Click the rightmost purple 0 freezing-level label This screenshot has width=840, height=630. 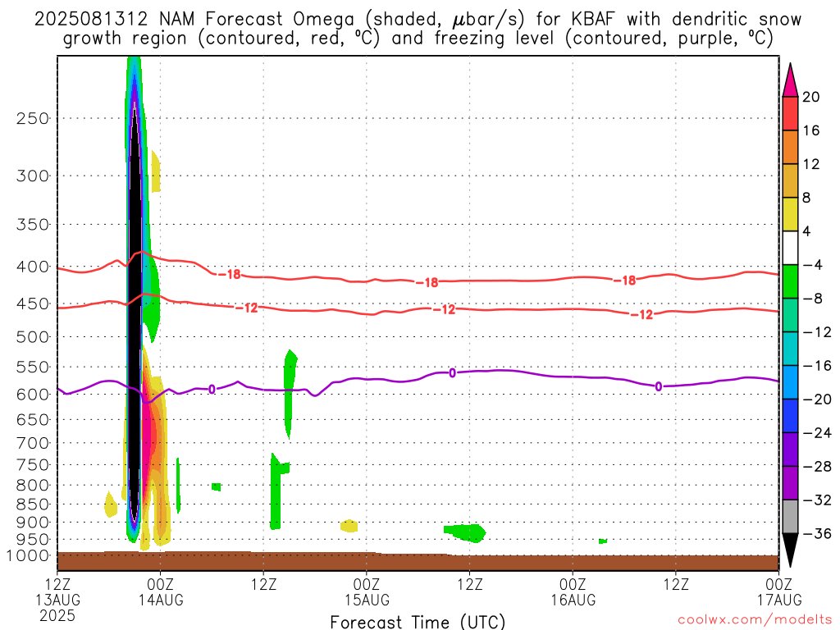click(659, 386)
